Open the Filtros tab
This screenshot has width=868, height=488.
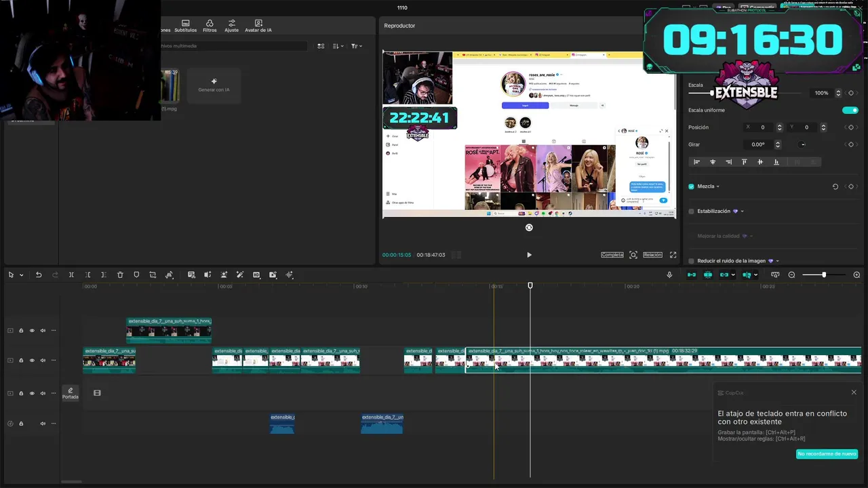(210, 26)
